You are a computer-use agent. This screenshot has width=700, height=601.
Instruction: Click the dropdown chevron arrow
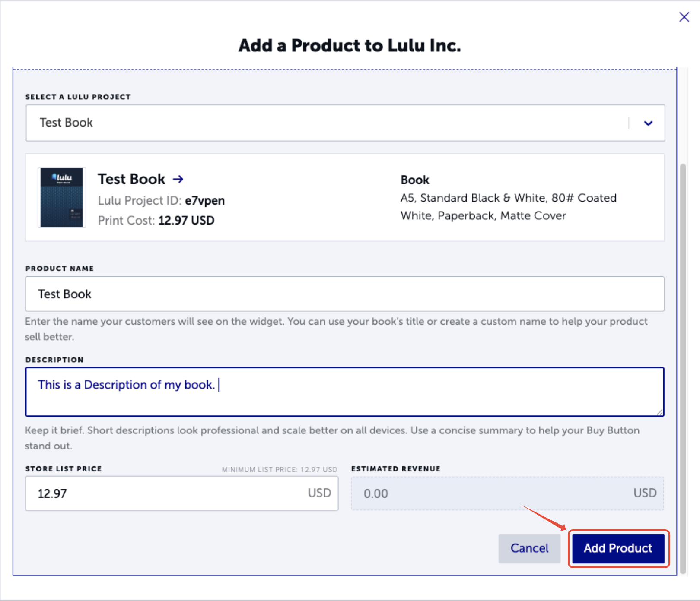tap(648, 123)
